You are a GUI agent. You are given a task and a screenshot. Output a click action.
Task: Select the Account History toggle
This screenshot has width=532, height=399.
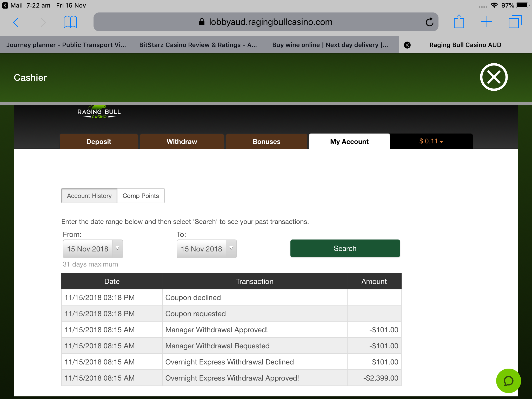[x=89, y=196]
